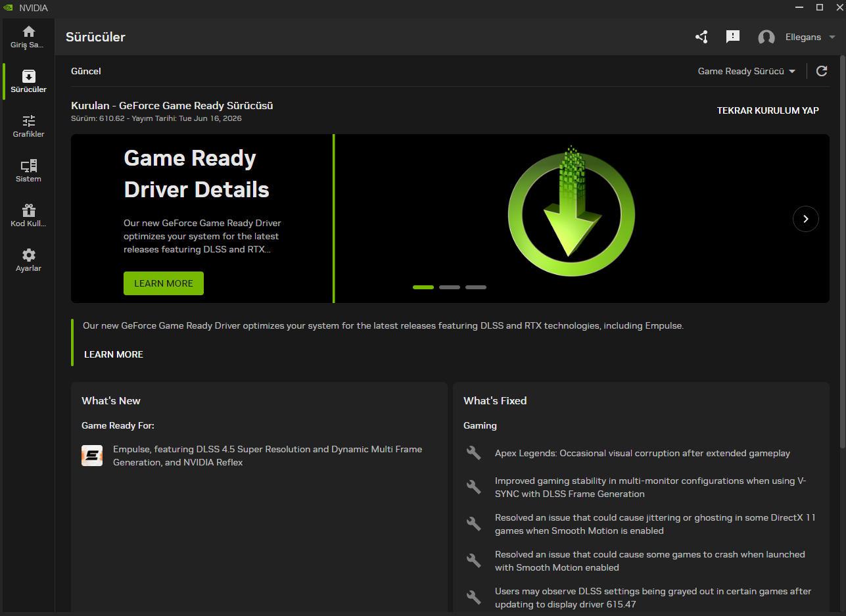Advance carousel with next arrow
This screenshot has width=846, height=616.
[x=806, y=219]
